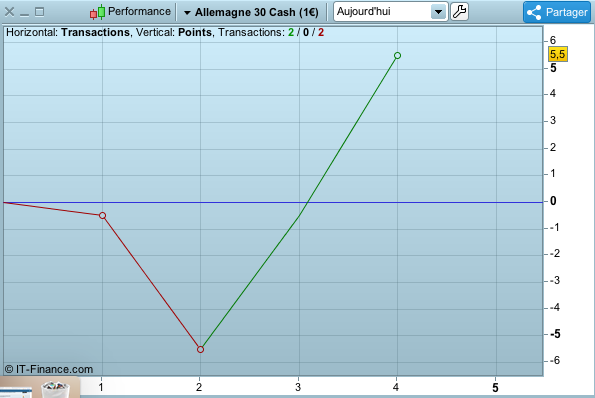Click the y-axis label -5
Viewport: 595px width, 398px height.
pos(555,334)
